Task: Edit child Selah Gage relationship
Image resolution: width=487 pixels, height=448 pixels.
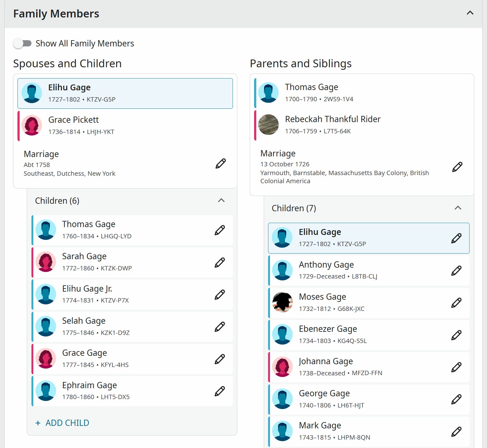Action: point(220,327)
